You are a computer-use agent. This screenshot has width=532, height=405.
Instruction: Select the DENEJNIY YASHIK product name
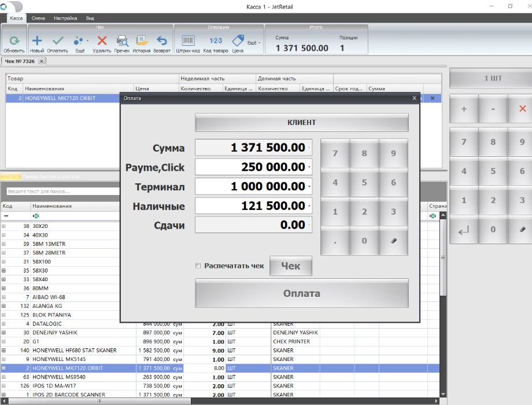click(x=55, y=333)
